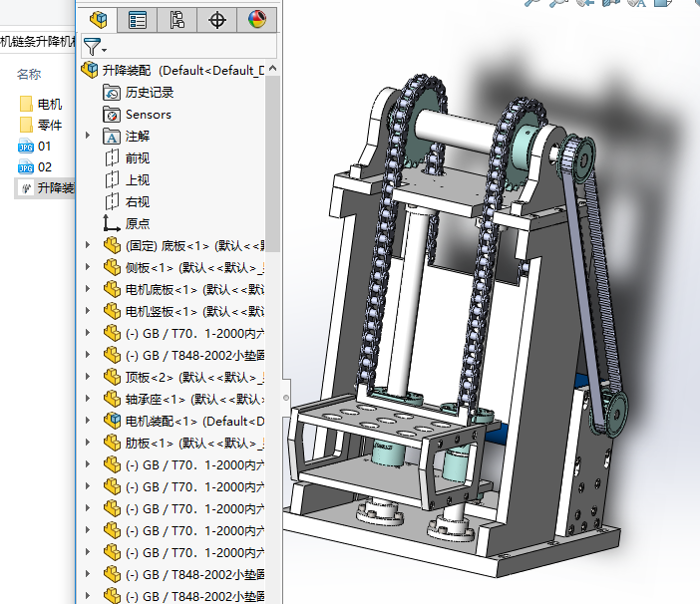Select the 原点 origin icon
The height and width of the screenshot is (604, 700).
112,223
